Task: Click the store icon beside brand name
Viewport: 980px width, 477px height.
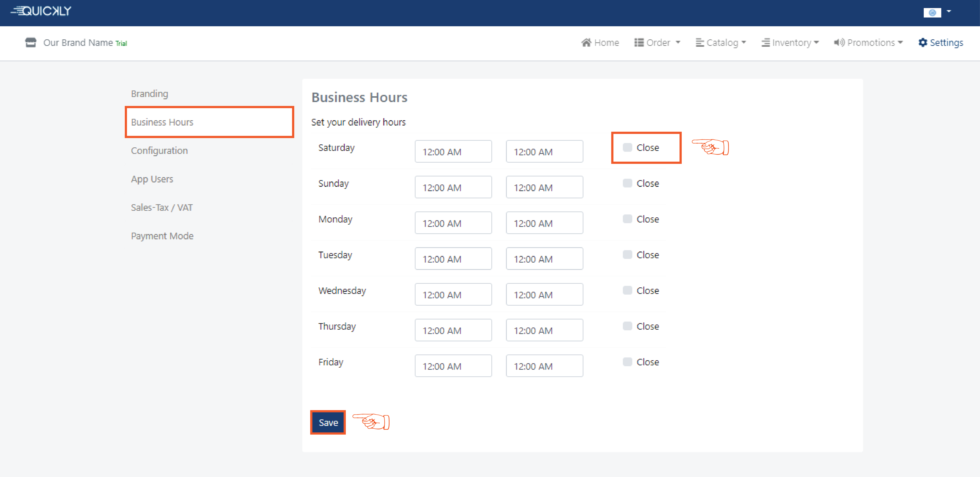Action: pos(30,43)
